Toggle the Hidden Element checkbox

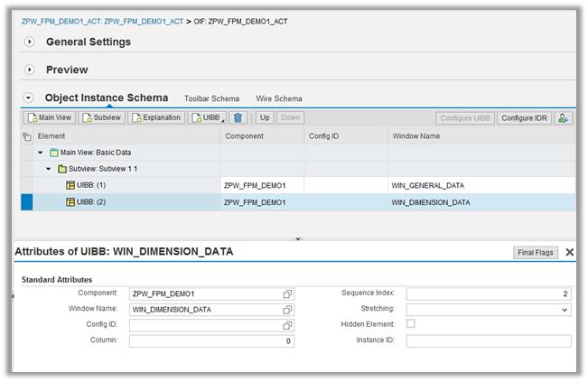[x=411, y=323]
